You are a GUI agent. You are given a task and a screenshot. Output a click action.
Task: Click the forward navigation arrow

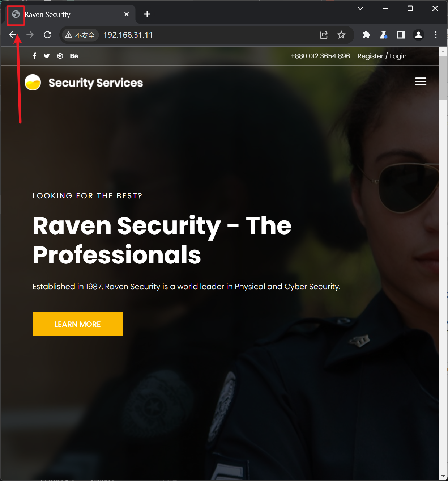click(x=30, y=35)
